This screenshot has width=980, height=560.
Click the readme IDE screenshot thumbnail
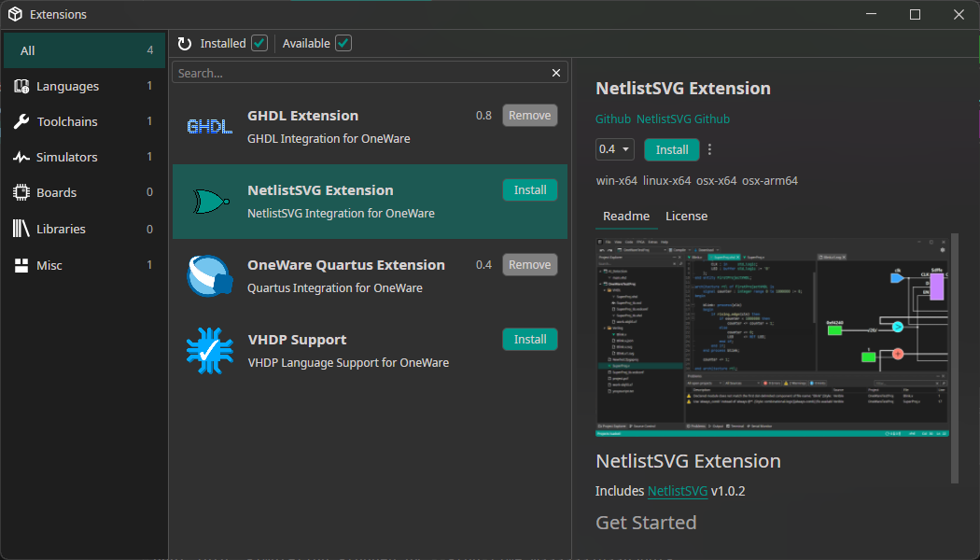[772, 336]
